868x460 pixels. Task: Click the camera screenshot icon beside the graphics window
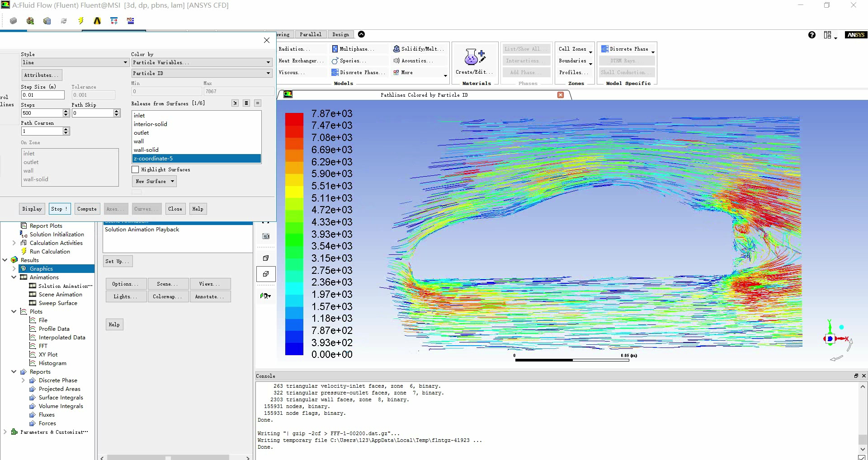[266, 236]
